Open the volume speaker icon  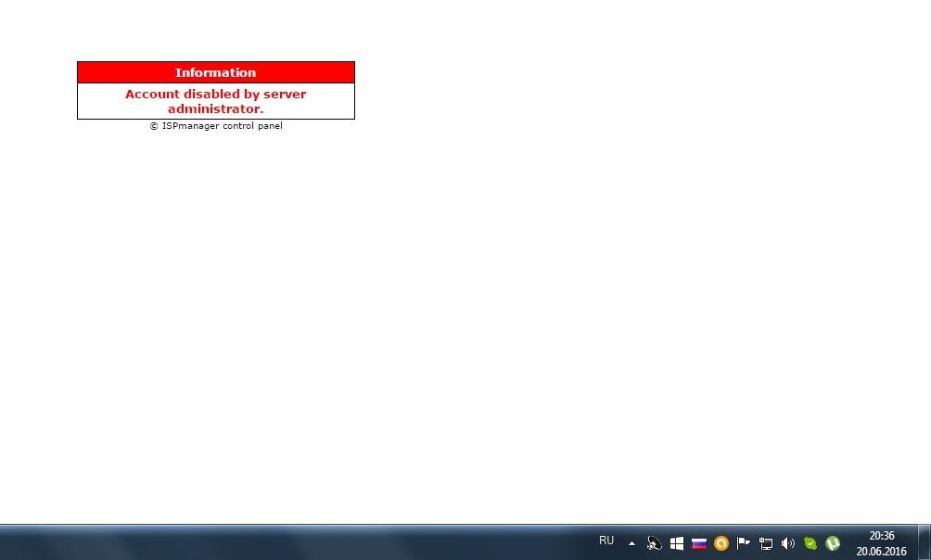pyautogui.click(x=788, y=543)
